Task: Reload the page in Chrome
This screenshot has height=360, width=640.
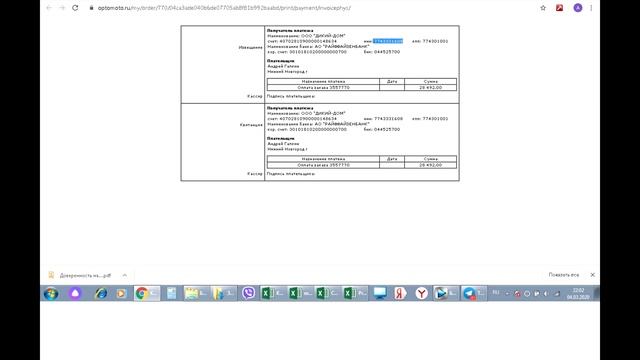Action: pos(75,8)
